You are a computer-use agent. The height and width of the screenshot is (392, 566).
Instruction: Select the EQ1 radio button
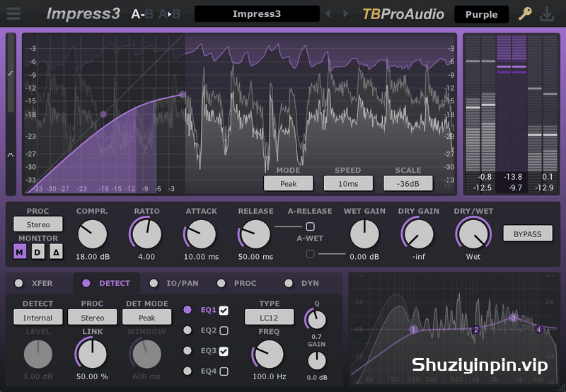[x=187, y=310]
